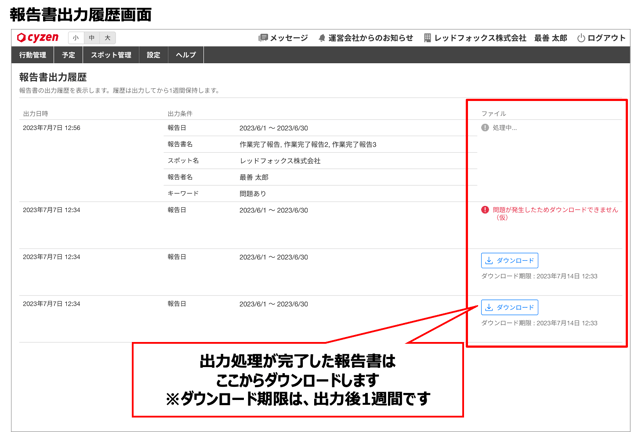Click the 報告書出力履歴 heading
Viewport: 631px width, 432px height.
coord(53,77)
